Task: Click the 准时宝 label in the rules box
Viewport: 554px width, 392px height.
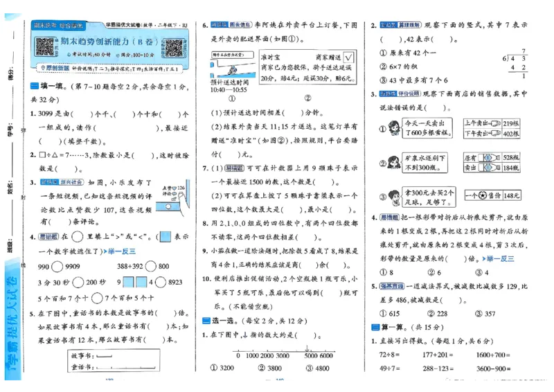Action: (270, 57)
